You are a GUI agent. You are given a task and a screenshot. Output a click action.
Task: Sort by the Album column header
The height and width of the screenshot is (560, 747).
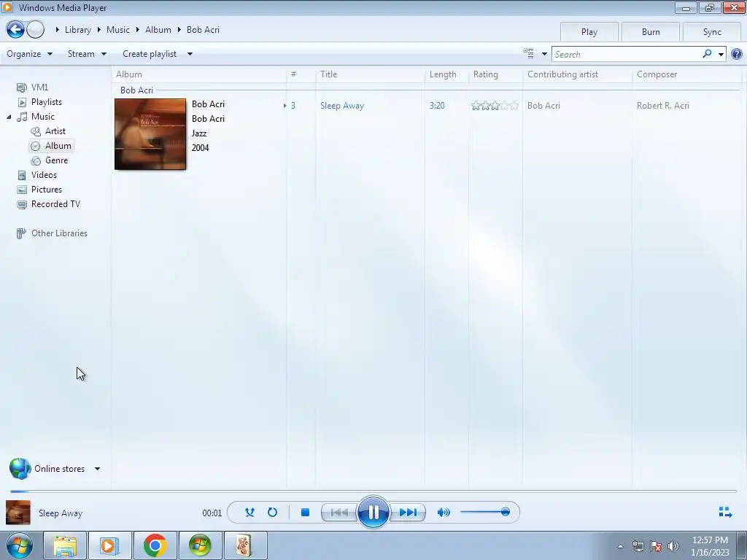click(x=199, y=74)
